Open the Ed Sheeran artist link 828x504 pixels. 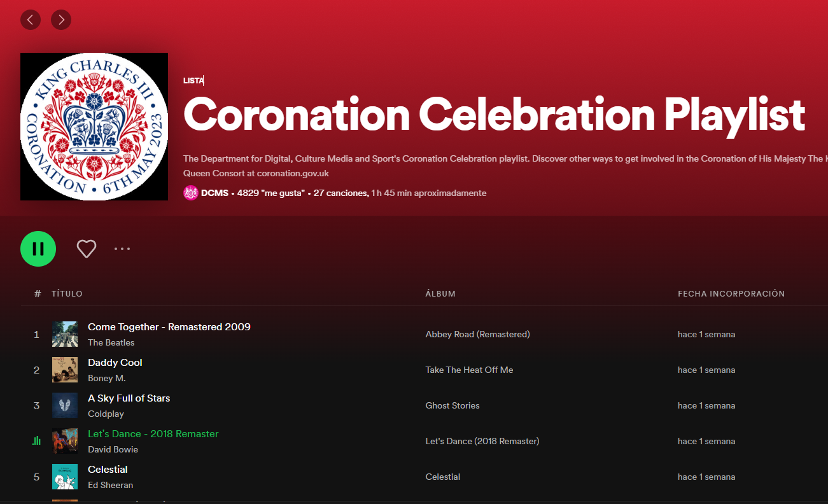(111, 485)
